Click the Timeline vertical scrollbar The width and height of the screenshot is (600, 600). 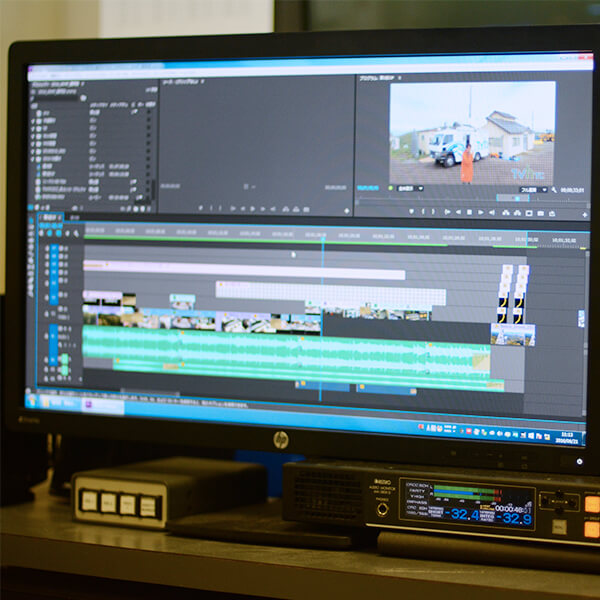coord(586,333)
